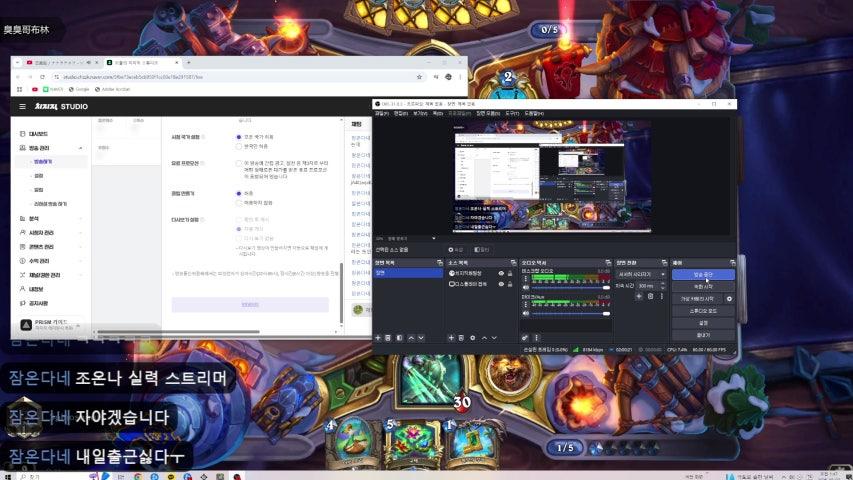This screenshot has height=480, width=853.
Task: Delete the scene transition trash icon
Action: pos(650,297)
